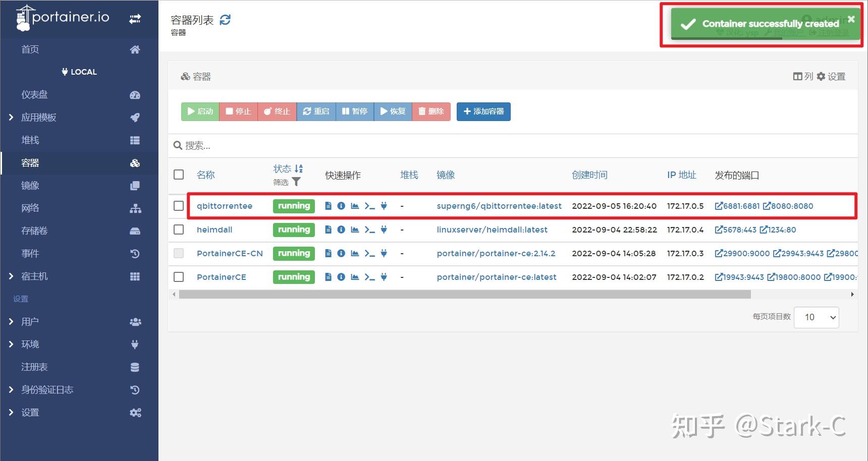The image size is (868, 461).
Task: Change page size using the 10 dropdown
Action: coord(816,317)
